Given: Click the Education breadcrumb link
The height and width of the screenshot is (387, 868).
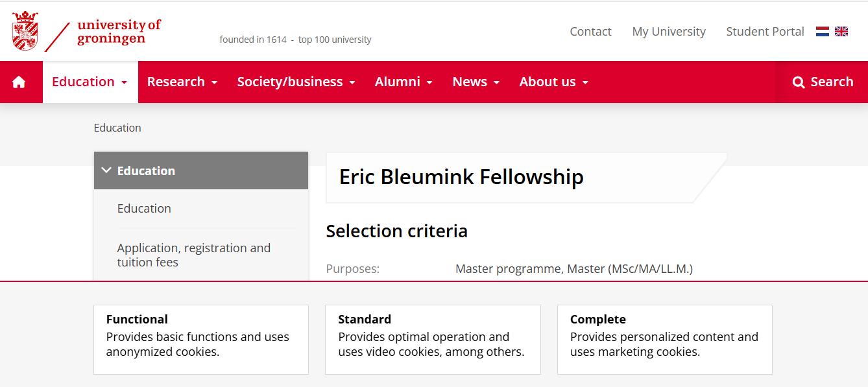Looking at the screenshot, I should point(117,128).
